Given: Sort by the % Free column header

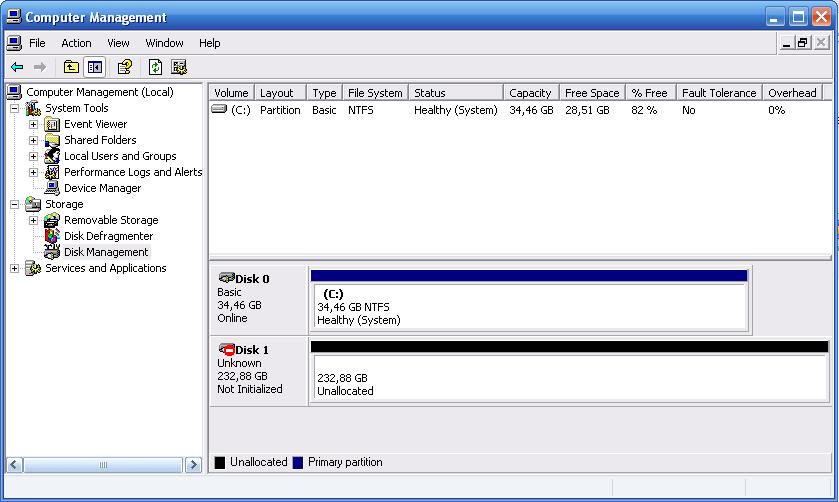Looking at the screenshot, I should point(651,93).
